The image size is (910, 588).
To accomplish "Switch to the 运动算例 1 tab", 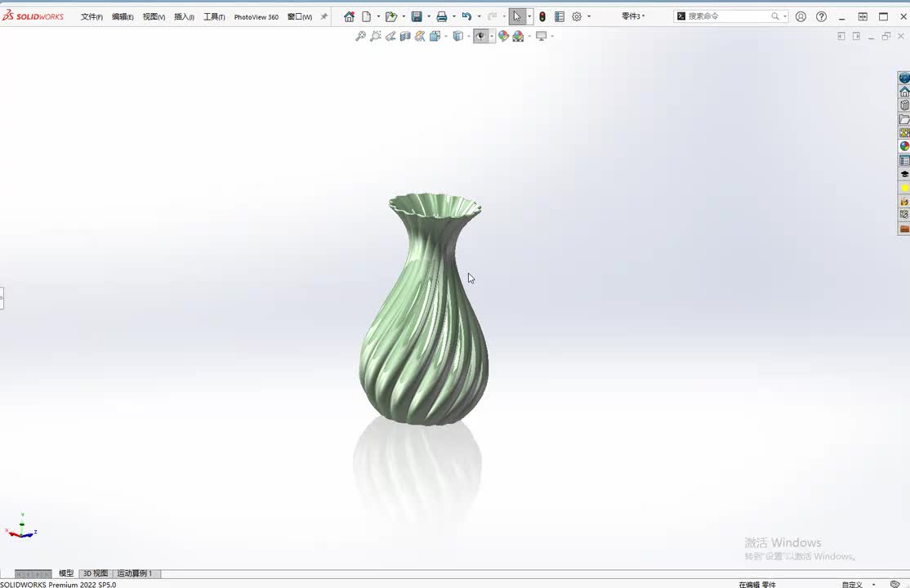I will 135,573.
